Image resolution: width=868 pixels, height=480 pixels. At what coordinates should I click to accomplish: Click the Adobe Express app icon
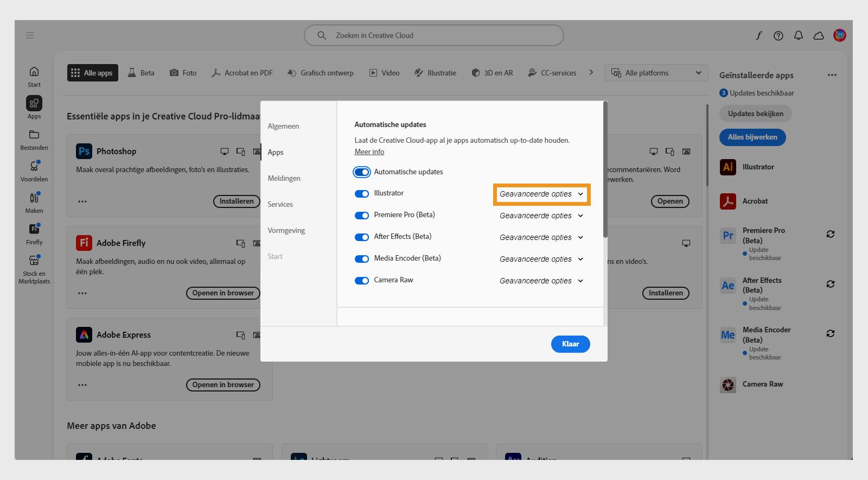[84, 334]
